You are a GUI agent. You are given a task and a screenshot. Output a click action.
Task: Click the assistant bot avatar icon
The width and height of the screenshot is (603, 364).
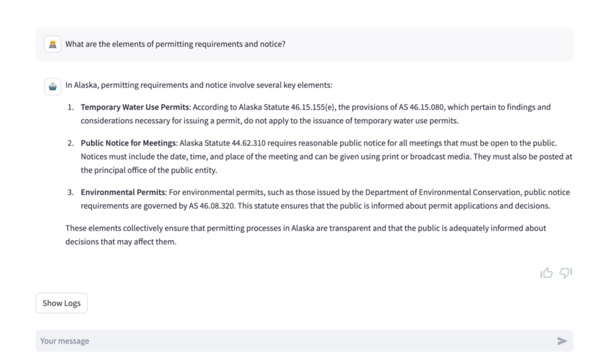[x=53, y=85]
